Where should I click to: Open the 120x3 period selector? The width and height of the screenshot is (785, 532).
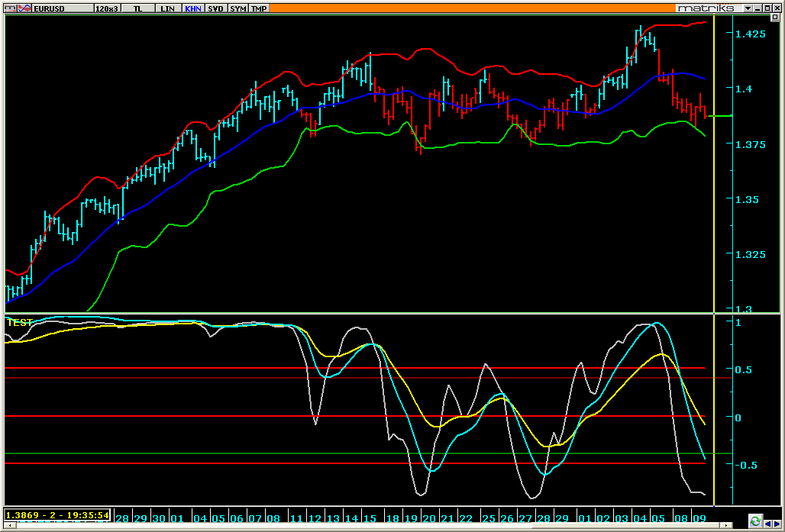pos(107,8)
